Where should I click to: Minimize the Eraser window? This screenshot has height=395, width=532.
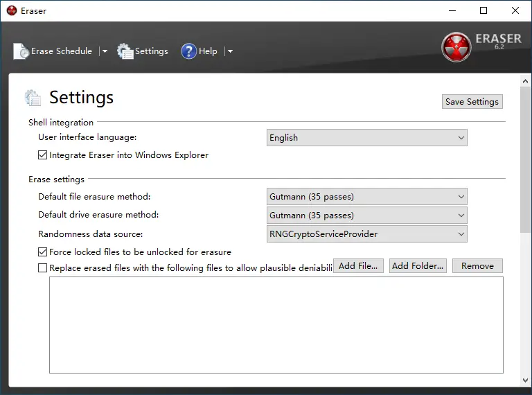click(x=452, y=10)
